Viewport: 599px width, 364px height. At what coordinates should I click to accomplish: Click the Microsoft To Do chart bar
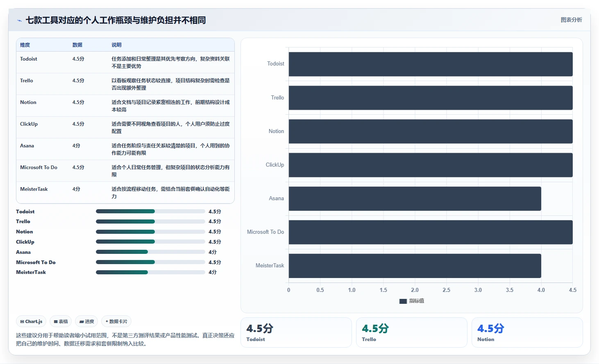431,232
